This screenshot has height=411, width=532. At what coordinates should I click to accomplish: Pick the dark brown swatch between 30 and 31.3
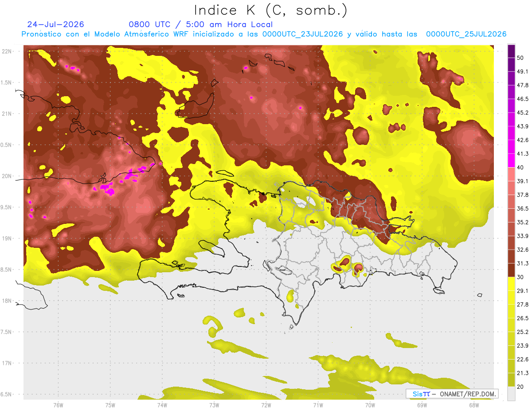511,270
